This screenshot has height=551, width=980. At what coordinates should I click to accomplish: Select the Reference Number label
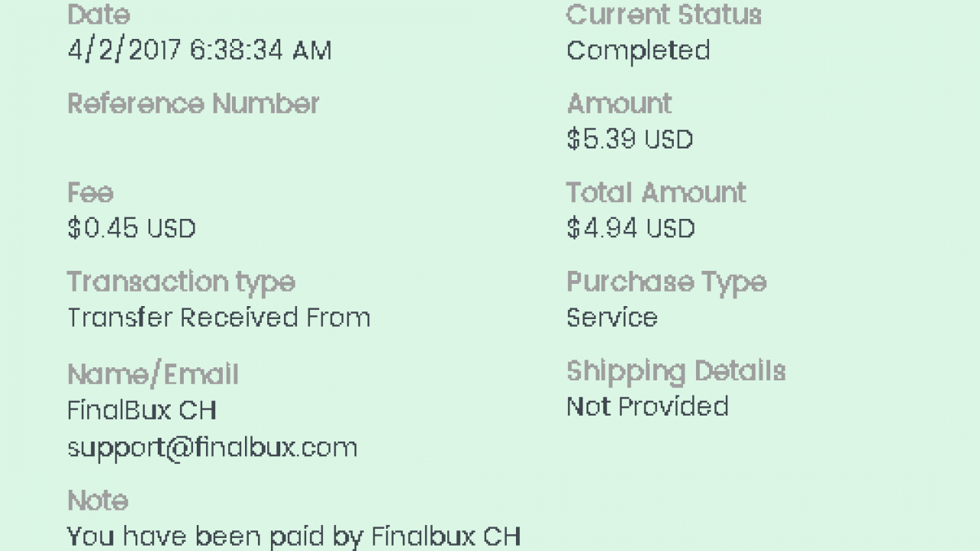(x=193, y=104)
